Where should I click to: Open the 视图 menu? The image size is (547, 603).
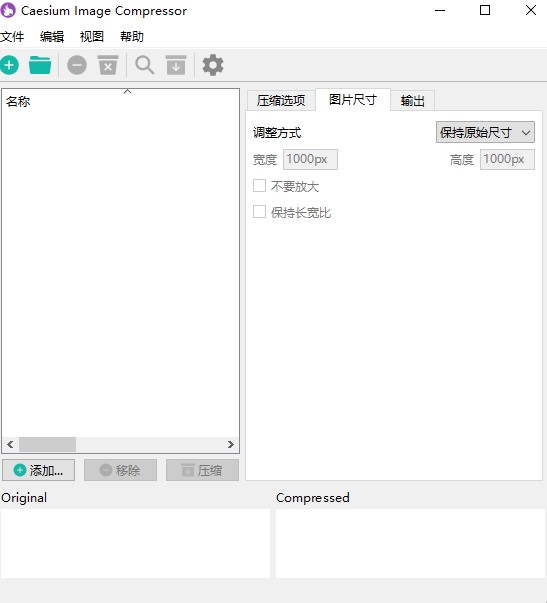92,37
